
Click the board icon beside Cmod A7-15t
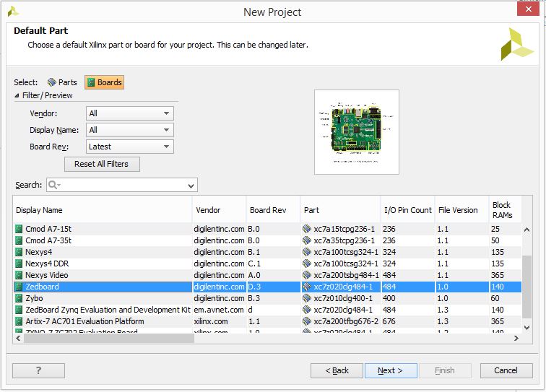[19, 229]
